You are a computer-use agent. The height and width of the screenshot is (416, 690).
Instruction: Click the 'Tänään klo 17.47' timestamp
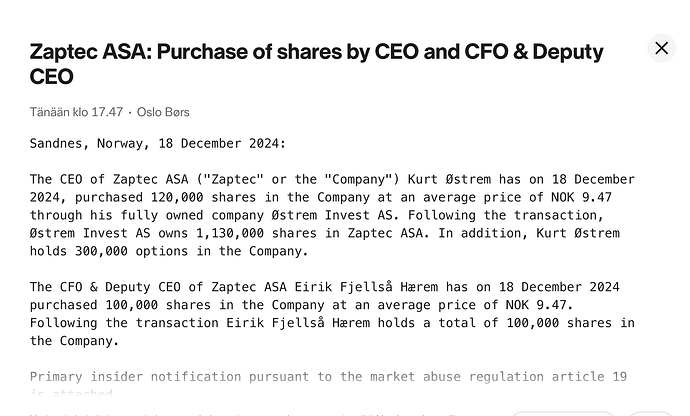(x=76, y=112)
